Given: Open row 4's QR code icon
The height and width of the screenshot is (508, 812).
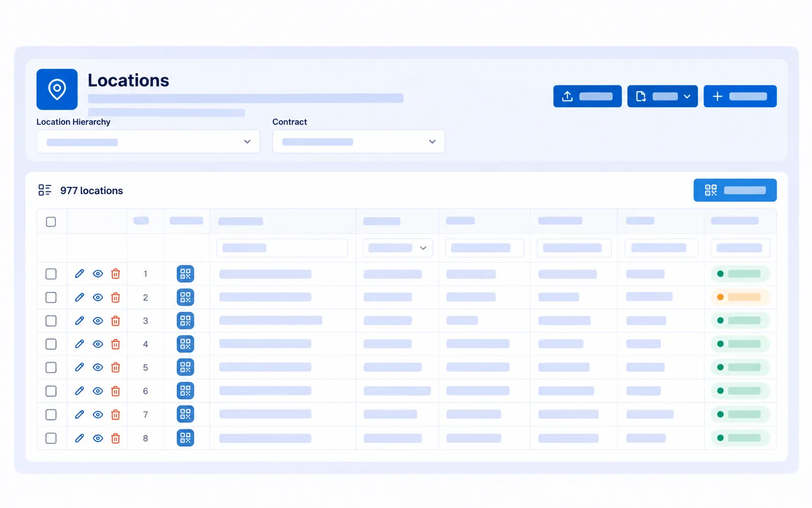Looking at the screenshot, I should [185, 344].
